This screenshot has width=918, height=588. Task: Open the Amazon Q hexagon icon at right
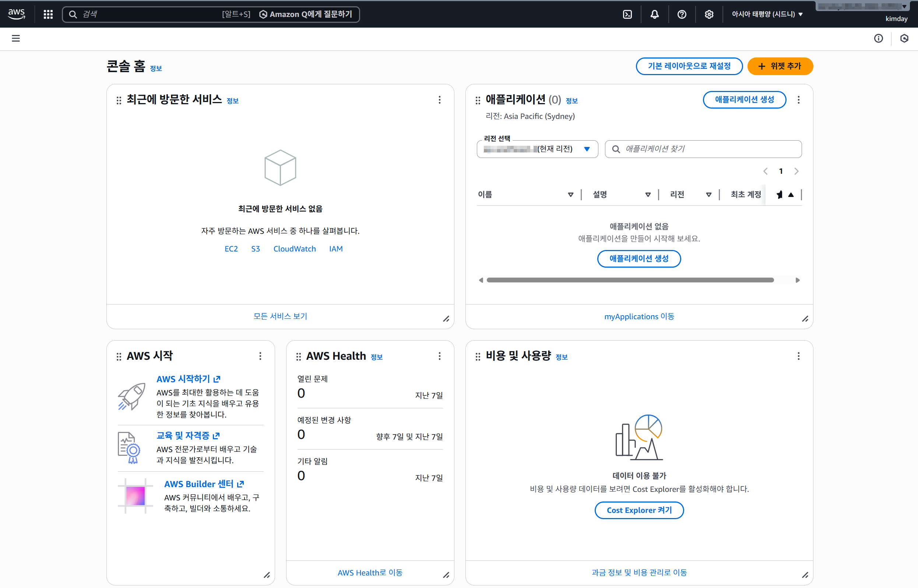(x=904, y=38)
